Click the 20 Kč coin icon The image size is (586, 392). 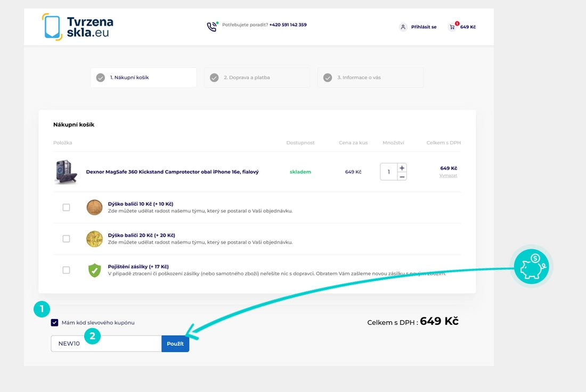(94, 239)
